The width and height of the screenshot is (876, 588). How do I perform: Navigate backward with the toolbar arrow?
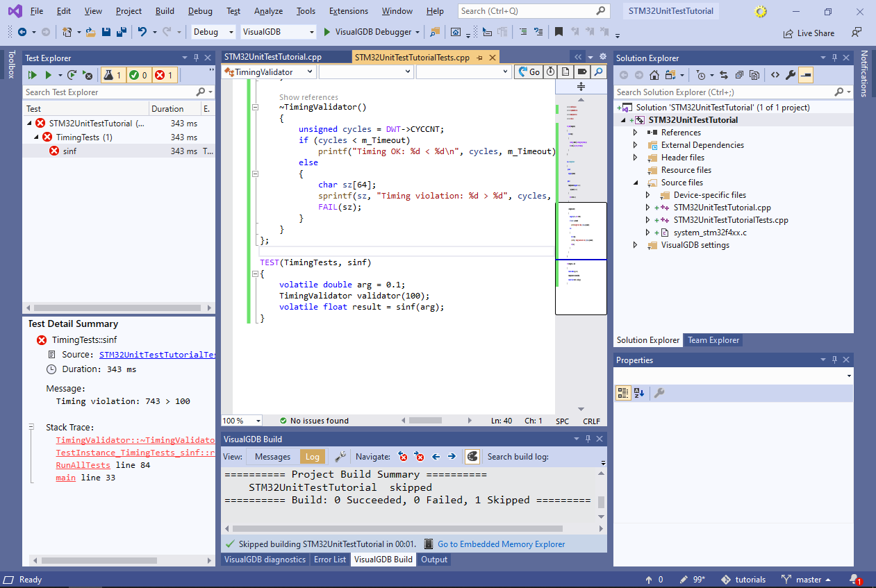pyautogui.click(x=22, y=32)
